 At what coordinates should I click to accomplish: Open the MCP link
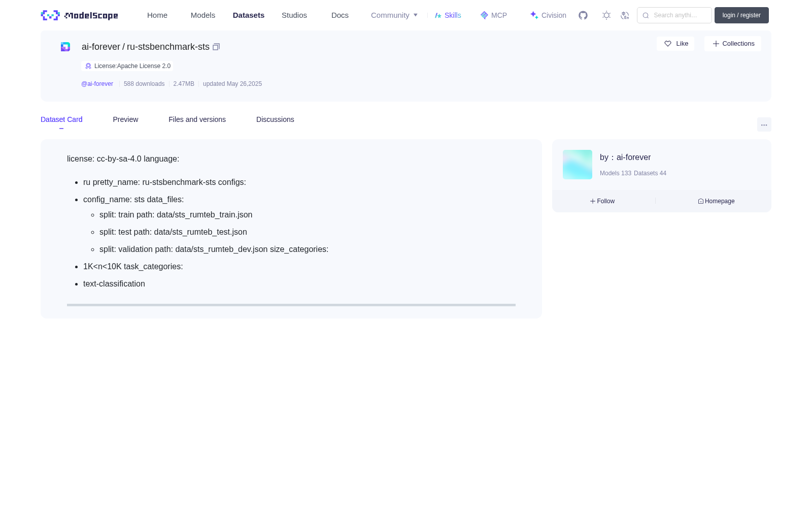(x=494, y=15)
